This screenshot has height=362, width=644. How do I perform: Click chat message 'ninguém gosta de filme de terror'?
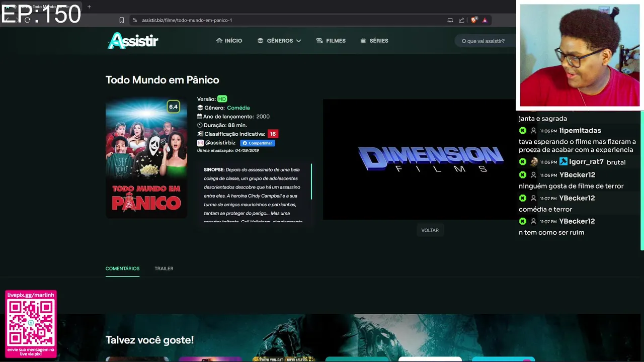pos(571,186)
